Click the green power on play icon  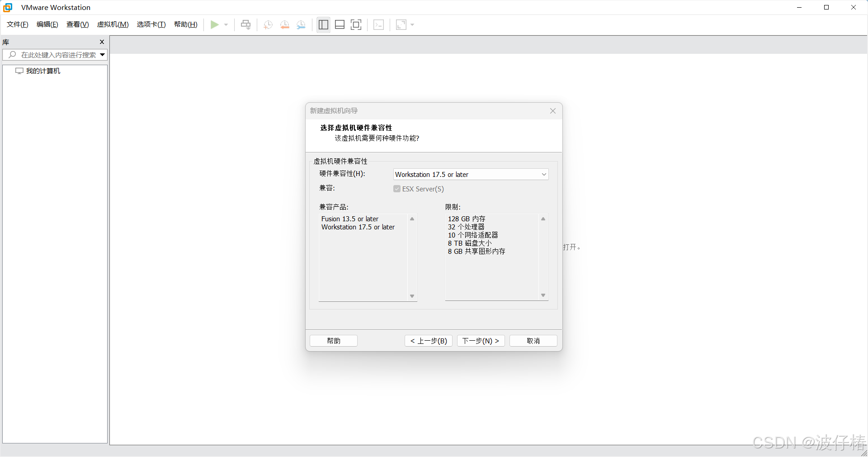coord(215,24)
